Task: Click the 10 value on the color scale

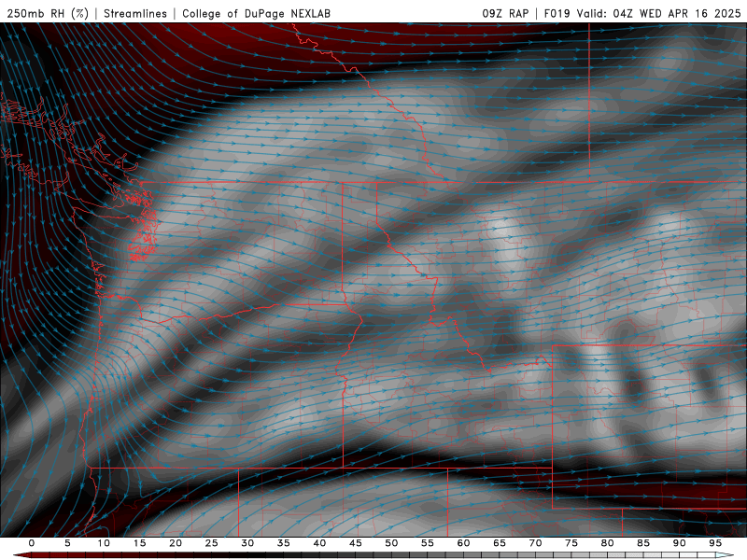Action: pyautogui.click(x=104, y=543)
